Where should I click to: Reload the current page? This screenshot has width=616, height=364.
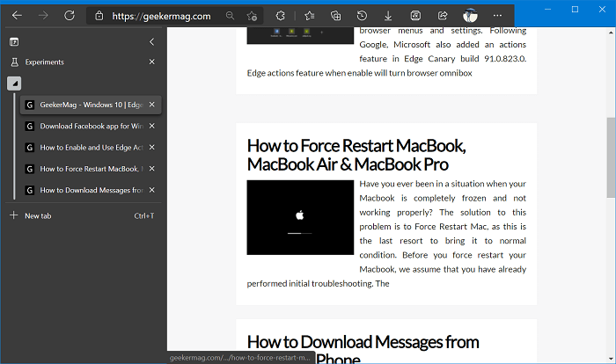click(70, 16)
